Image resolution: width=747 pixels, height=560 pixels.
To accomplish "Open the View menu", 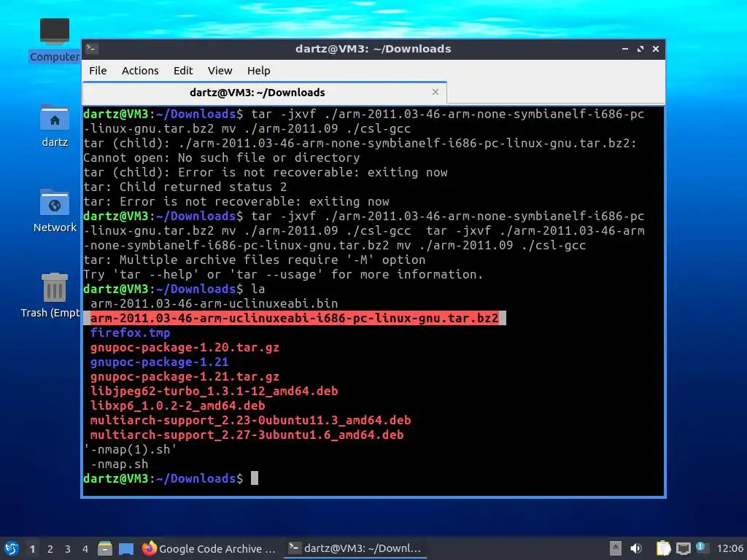I will point(220,71).
